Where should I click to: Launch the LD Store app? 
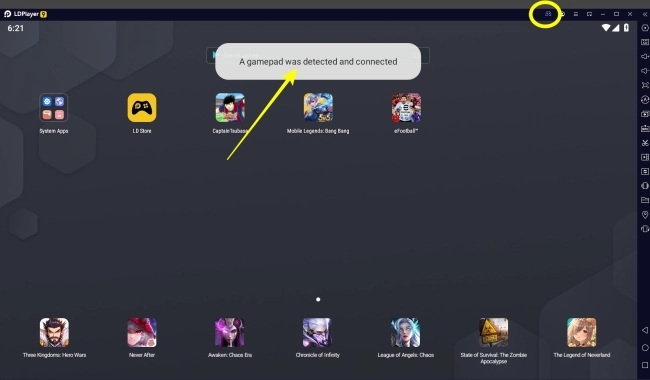142,108
